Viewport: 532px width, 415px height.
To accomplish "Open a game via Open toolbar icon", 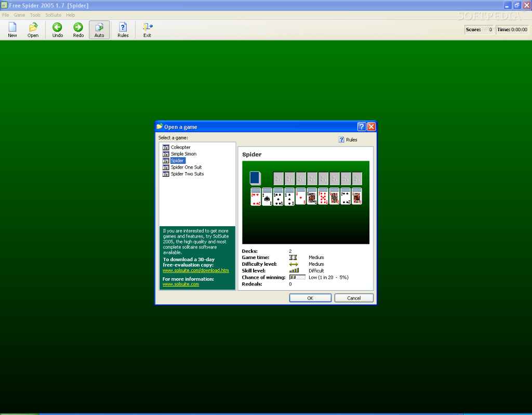I will point(33,30).
